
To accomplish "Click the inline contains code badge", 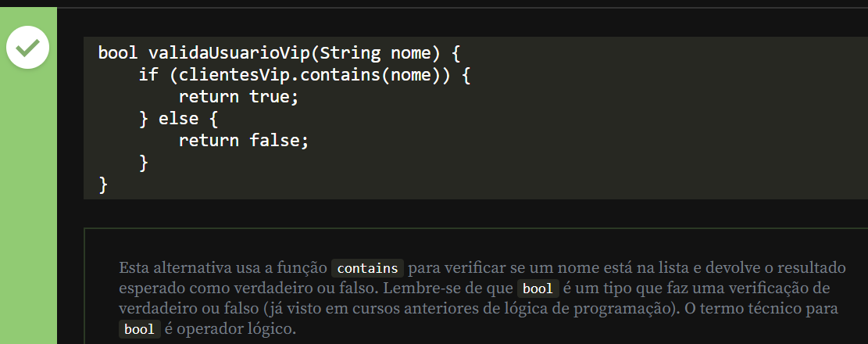I will [367, 268].
